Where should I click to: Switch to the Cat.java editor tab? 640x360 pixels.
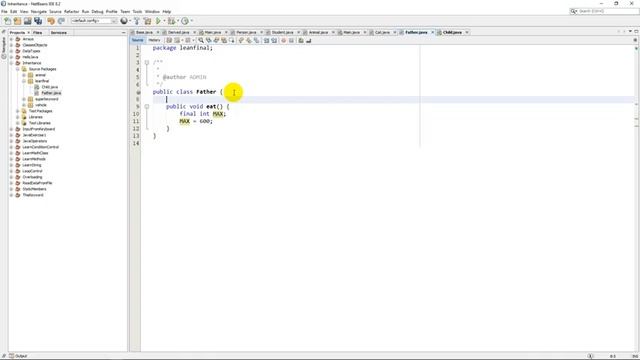tap(382, 32)
